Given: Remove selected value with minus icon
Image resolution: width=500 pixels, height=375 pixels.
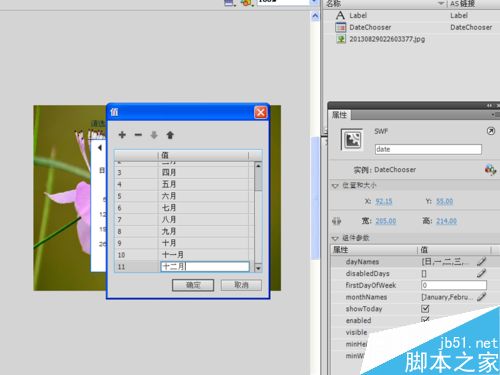Looking at the screenshot, I should click(138, 135).
